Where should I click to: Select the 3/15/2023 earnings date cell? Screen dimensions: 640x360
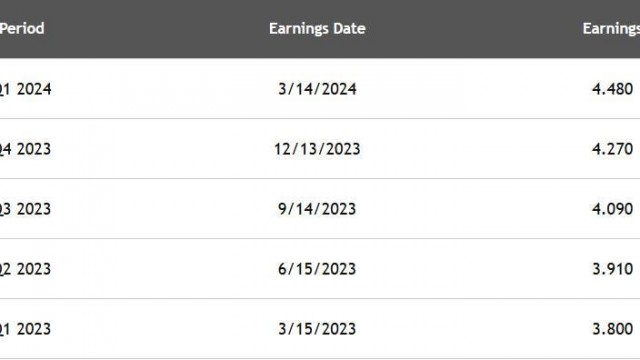point(317,329)
